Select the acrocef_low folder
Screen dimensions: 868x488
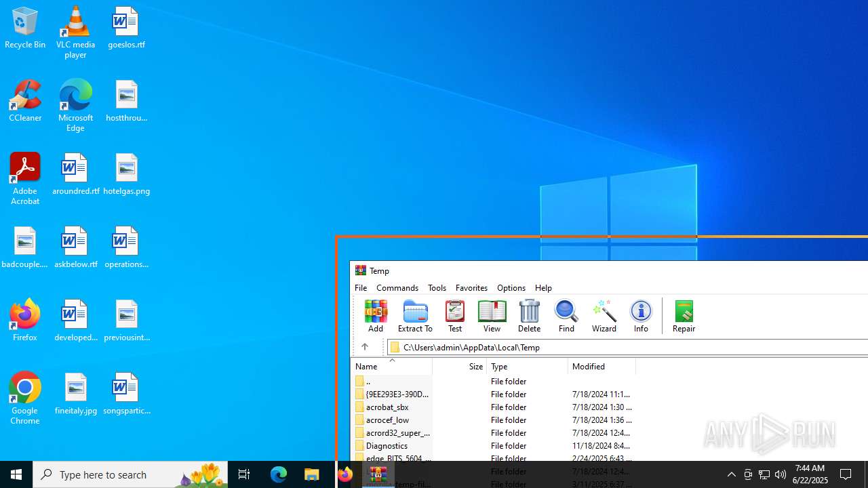[x=494, y=420]
